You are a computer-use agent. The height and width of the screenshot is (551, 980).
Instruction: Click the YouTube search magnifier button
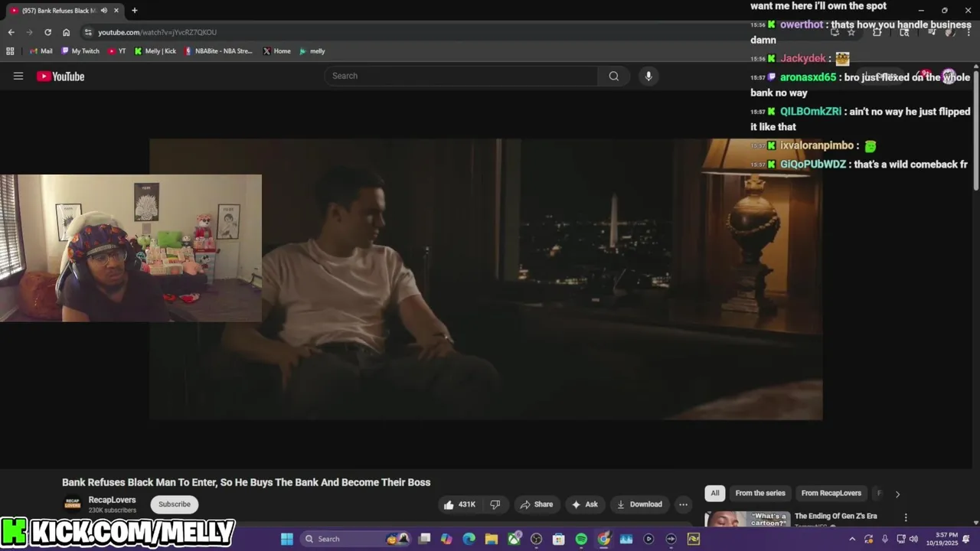614,76
